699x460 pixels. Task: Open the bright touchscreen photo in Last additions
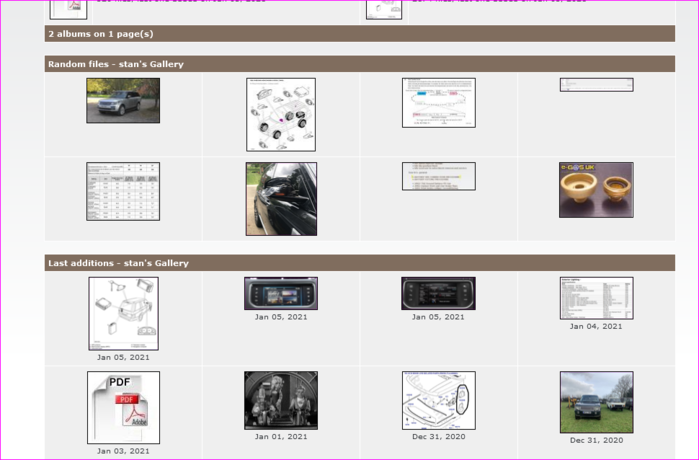(x=281, y=293)
